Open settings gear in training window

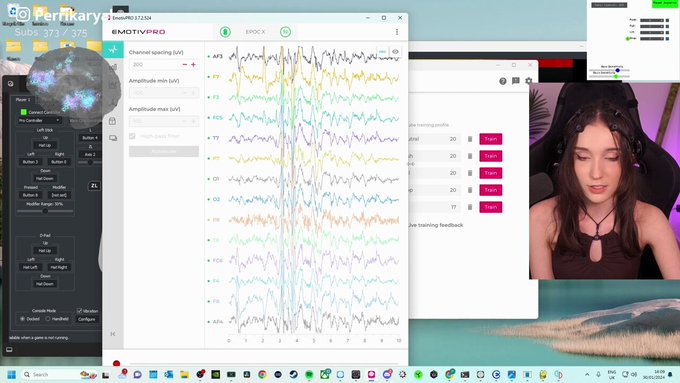tap(529, 81)
